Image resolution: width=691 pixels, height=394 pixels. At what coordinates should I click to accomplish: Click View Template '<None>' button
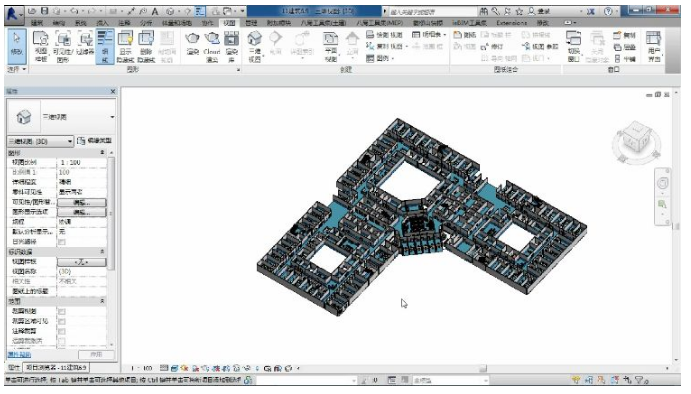pyautogui.click(x=82, y=262)
